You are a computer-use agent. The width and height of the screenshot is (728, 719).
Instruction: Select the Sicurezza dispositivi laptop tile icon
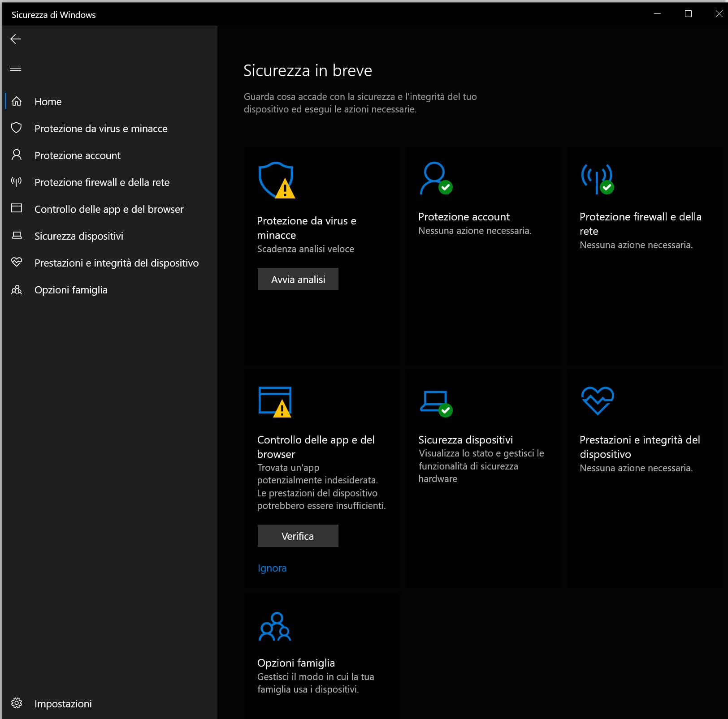click(435, 403)
